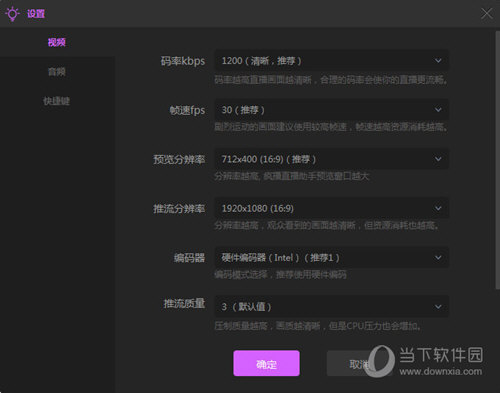The image size is (500, 393).
Task: Click the 确定 confirm button
Action: [266, 363]
